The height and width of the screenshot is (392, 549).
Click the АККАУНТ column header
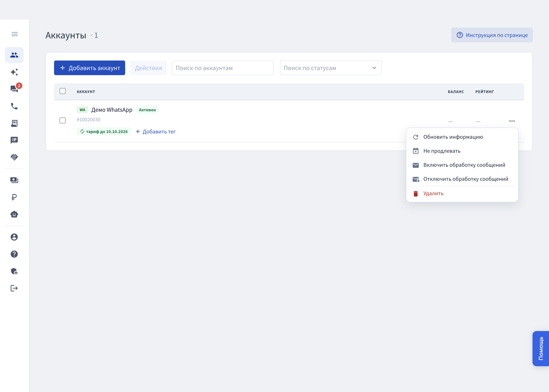pyautogui.click(x=86, y=92)
